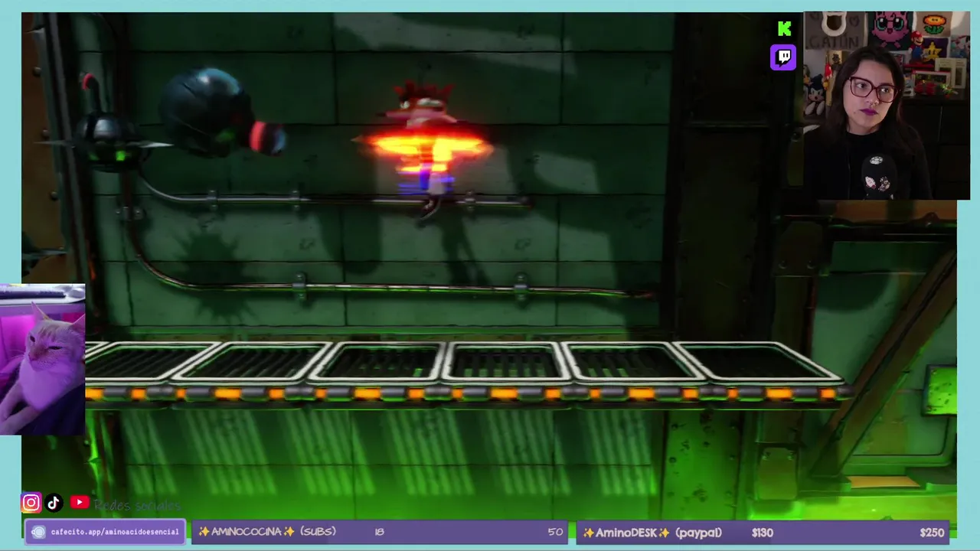Click the faded Redes sociales text
The width and height of the screenshot is (980, 551).
tap(138, 505)
